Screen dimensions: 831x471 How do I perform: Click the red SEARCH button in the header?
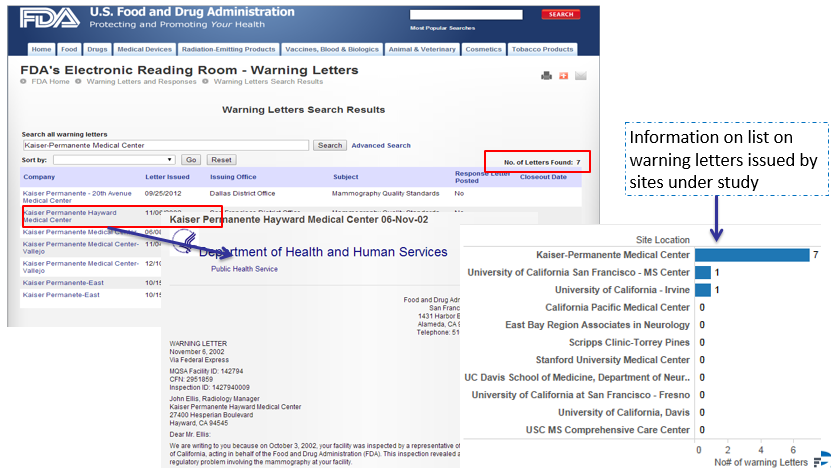click(x=561, y=14)
